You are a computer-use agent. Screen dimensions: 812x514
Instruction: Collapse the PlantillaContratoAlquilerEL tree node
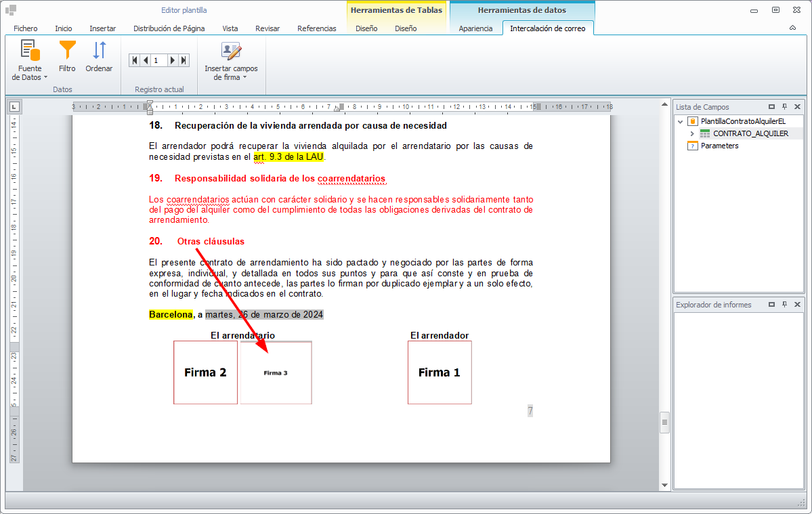pos(680,121)
